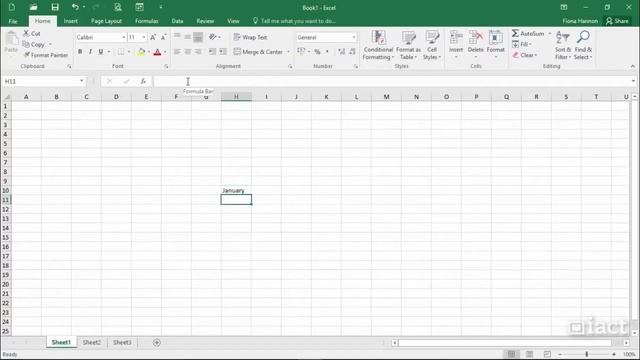Decrease font size with the small A icon

163,37
